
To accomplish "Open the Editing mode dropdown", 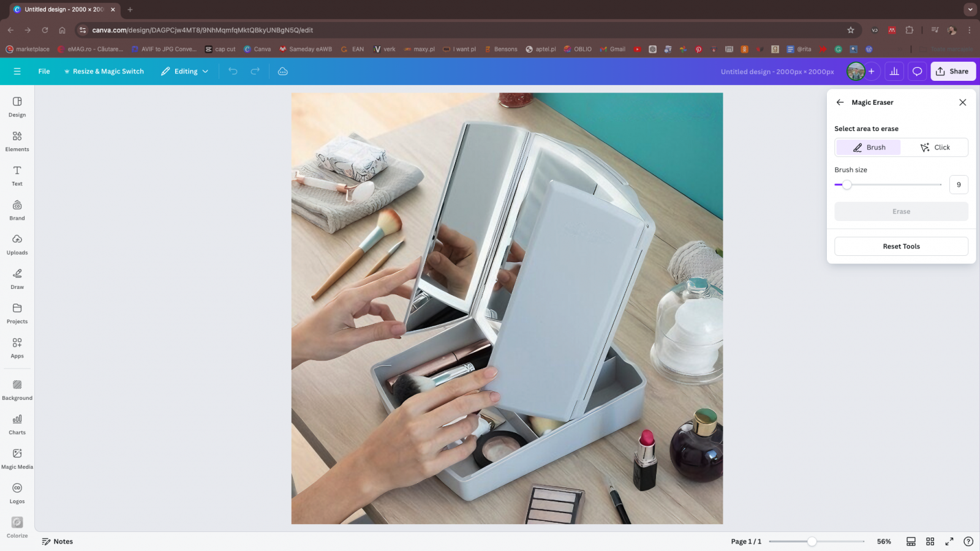I will tap(185, 71).
